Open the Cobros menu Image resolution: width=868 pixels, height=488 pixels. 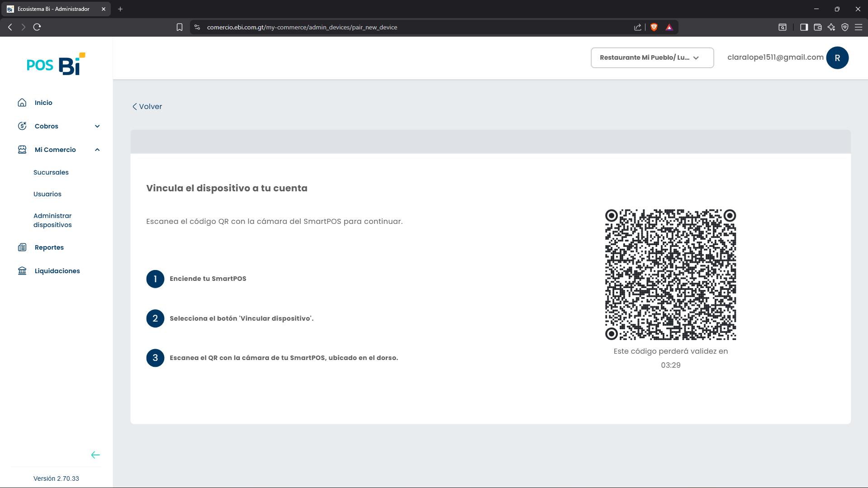coord(47,126)
